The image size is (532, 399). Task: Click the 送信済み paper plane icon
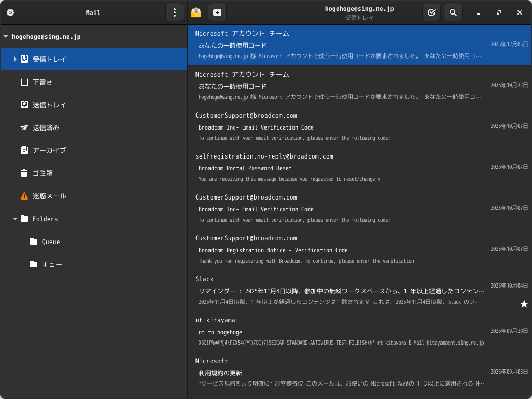click(24, 127)
